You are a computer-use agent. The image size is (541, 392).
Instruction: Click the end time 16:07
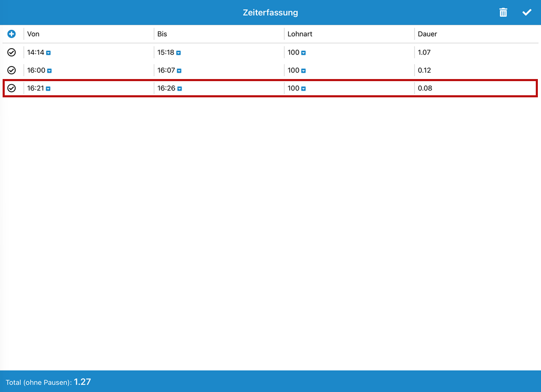tap(166, 71)
